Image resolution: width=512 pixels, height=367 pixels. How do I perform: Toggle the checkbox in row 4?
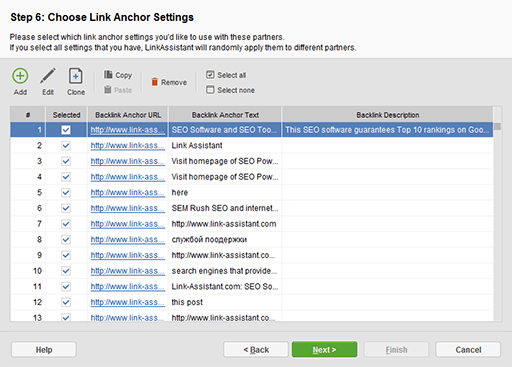point(66,177)
